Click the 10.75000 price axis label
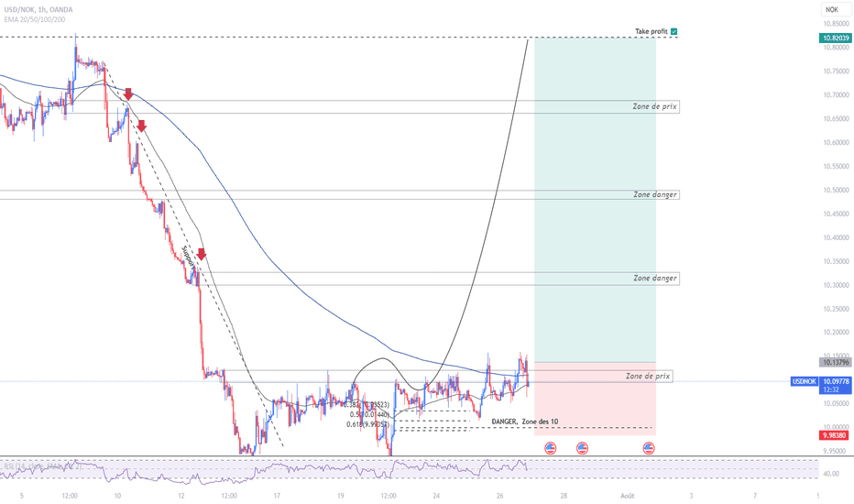 (836, 71)
